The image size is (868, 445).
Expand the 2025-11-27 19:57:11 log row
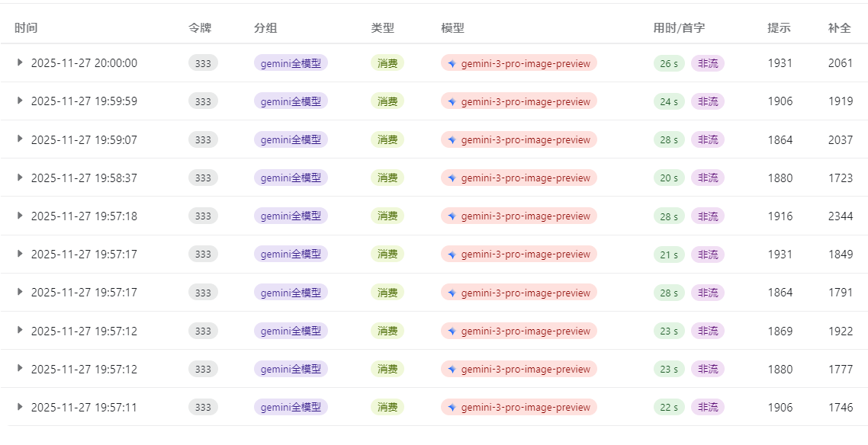pyautogui.click(x=20, y=407)
